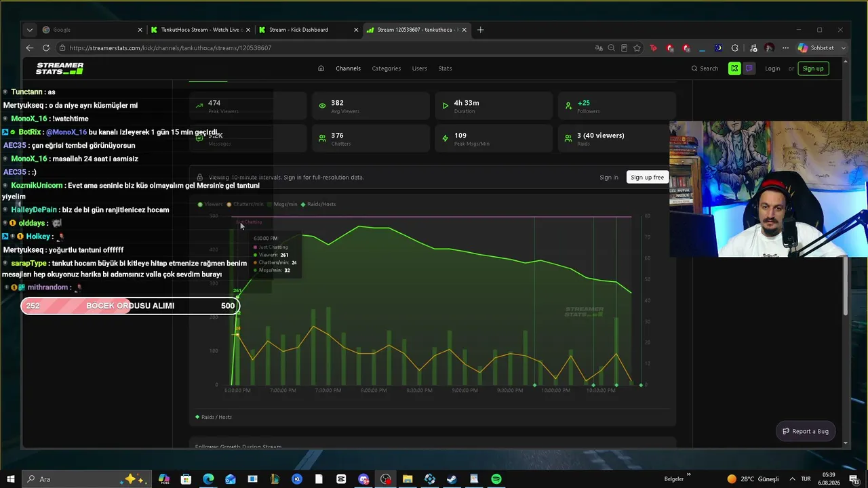Go back to the previous page
Viewport: 868px width, 488px height.
coord(29,48)
